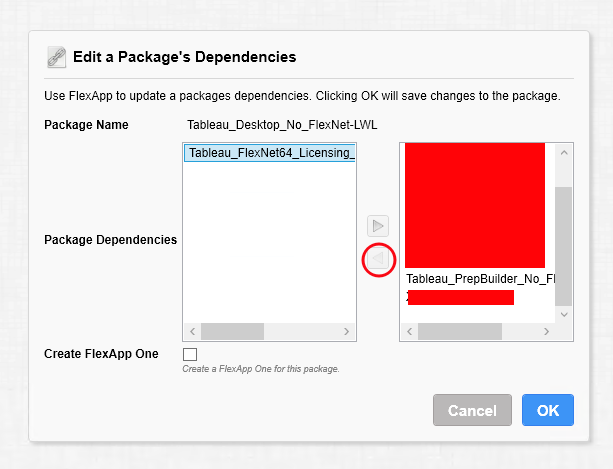Click right scroll arrow under dependencies list

346,331
